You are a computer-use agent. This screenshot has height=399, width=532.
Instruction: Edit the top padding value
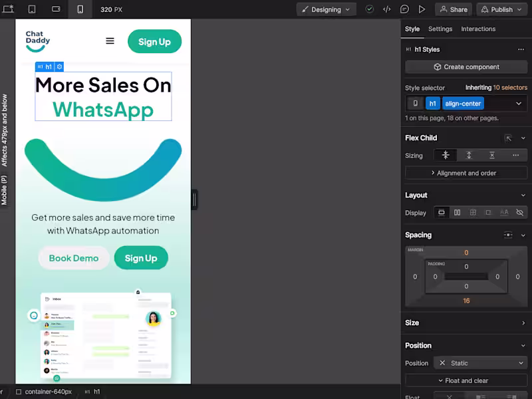466,267
